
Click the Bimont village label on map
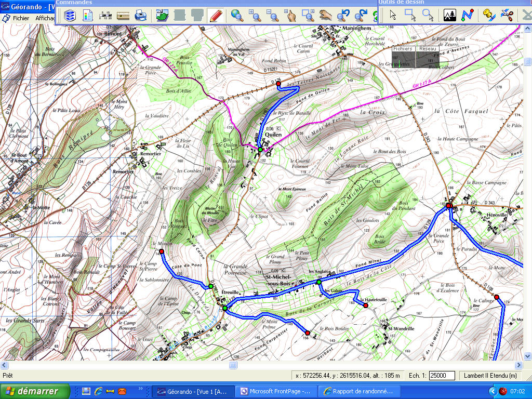point(113,34)
